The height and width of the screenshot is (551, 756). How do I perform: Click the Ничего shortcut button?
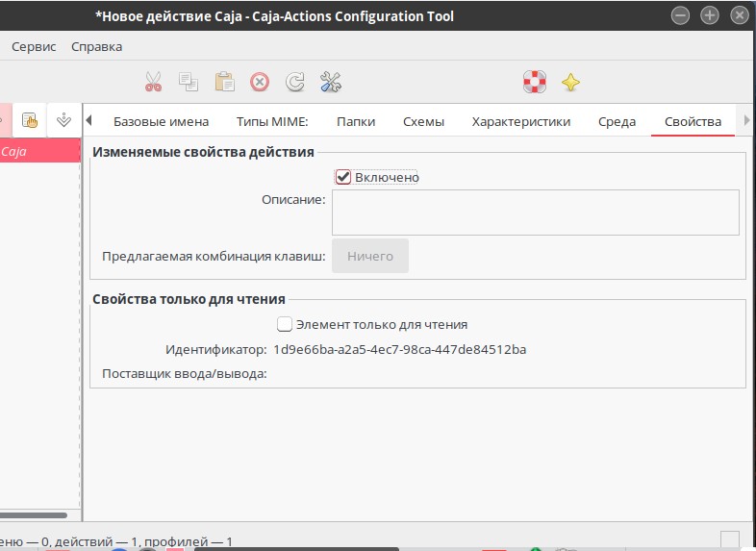(x=370, y=256)
